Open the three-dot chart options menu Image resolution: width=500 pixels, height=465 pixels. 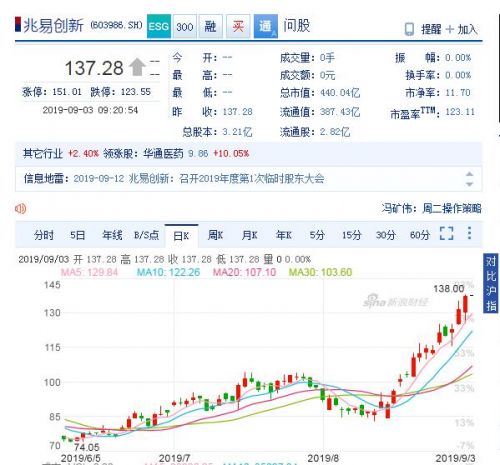(469, 233)
